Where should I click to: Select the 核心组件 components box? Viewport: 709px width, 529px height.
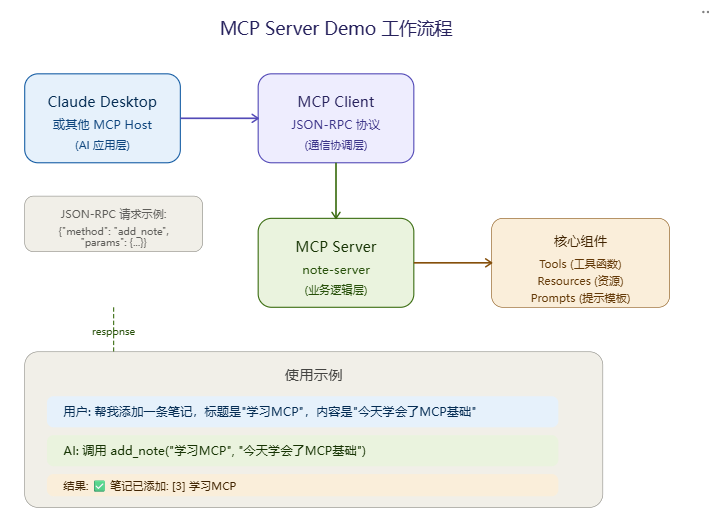(580, 263)
